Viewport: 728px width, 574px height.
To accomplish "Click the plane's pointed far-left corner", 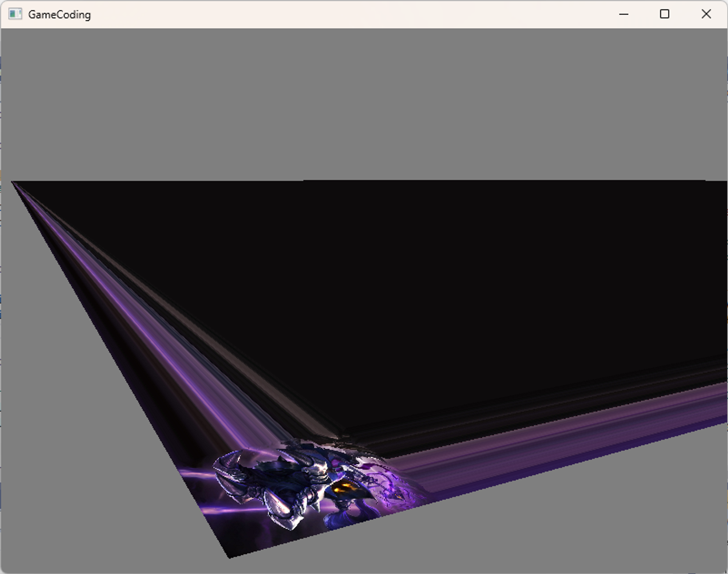I will pos(14,183).
